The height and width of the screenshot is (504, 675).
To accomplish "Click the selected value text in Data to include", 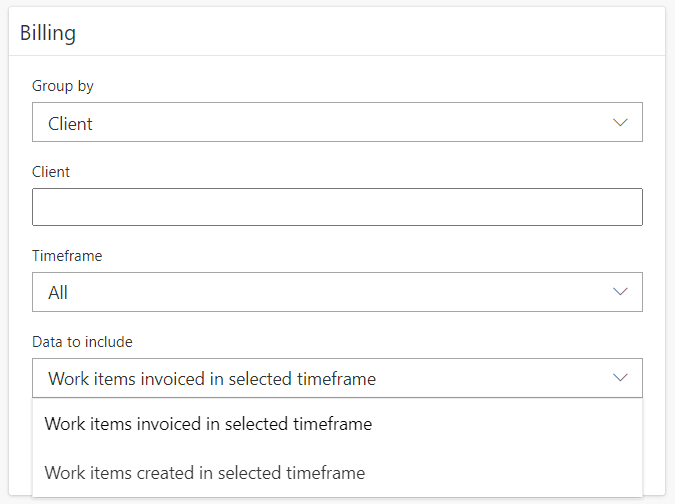I will click(212, 379).
